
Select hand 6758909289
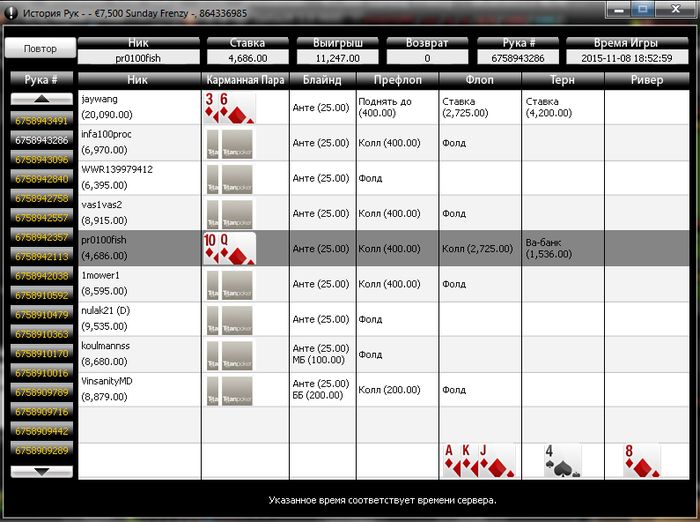(42, 451)
